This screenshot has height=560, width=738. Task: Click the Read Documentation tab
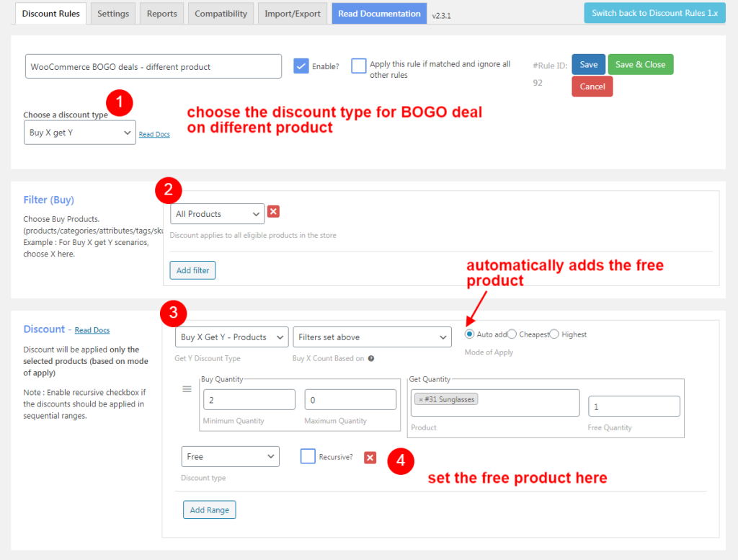(379, 14)
